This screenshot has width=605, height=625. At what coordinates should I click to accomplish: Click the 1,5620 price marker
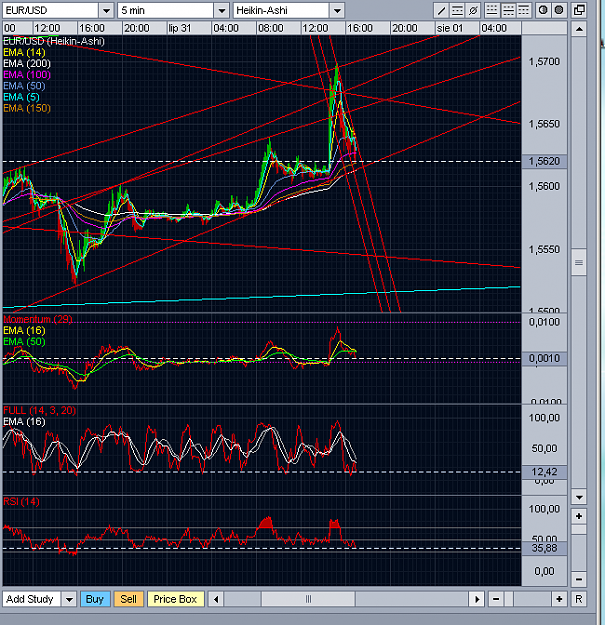[544, 161]
